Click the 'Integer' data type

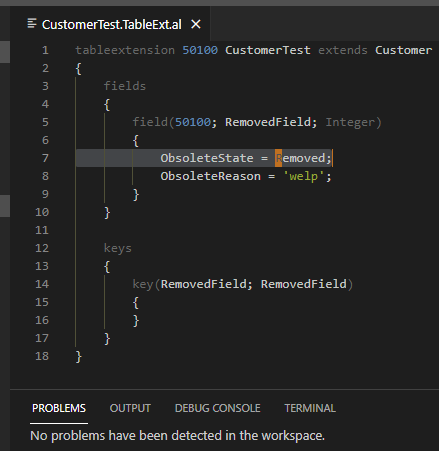pyautogui.click(x=350, y=122)
